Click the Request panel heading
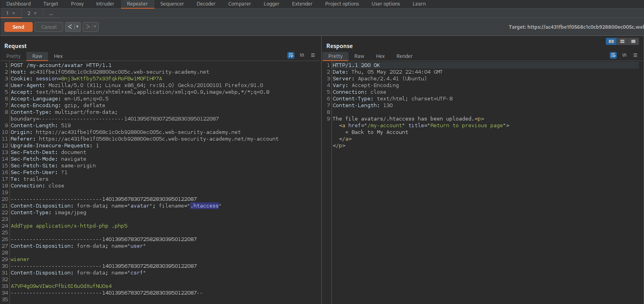 tap(15, 46)
